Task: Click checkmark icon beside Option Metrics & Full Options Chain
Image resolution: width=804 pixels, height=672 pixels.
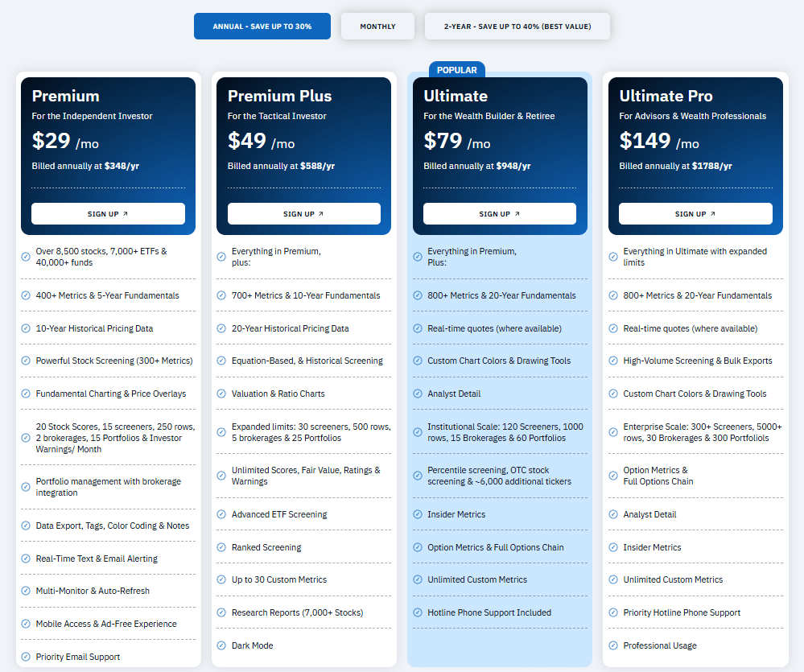Action: [418, 547]
